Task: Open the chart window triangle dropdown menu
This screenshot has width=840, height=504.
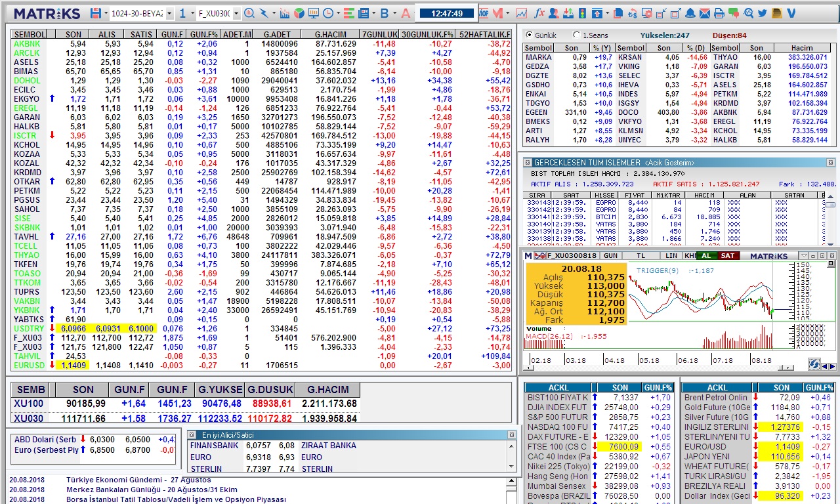Action: (804, 255)
